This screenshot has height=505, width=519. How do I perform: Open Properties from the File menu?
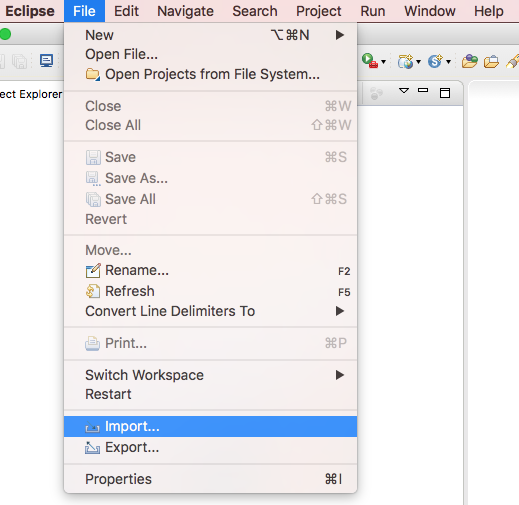point(210,479)
